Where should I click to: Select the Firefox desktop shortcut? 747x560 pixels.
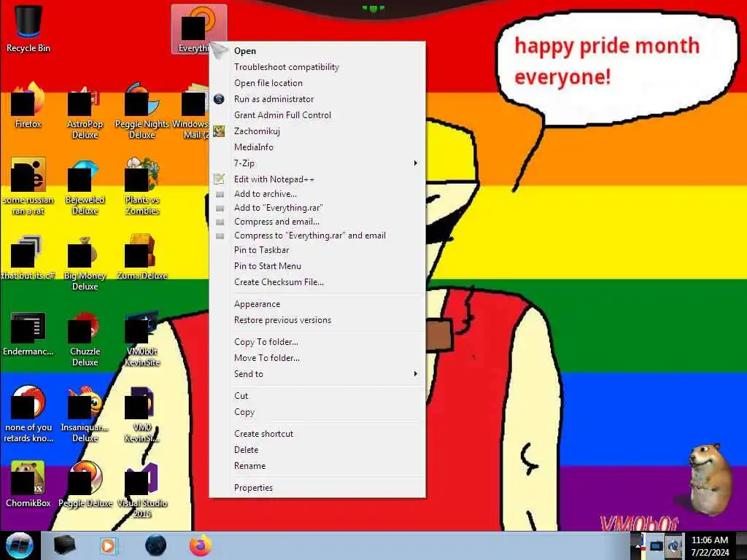click(28, 106)
